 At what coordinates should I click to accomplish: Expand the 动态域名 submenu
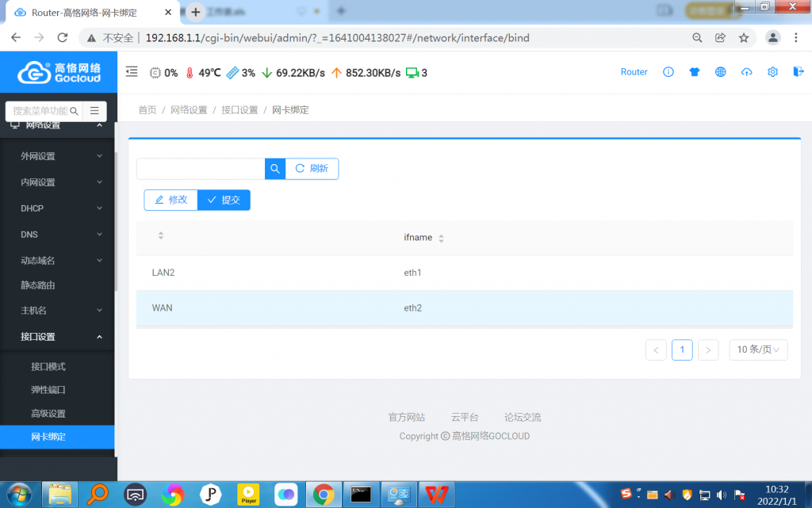pos(57,260)
